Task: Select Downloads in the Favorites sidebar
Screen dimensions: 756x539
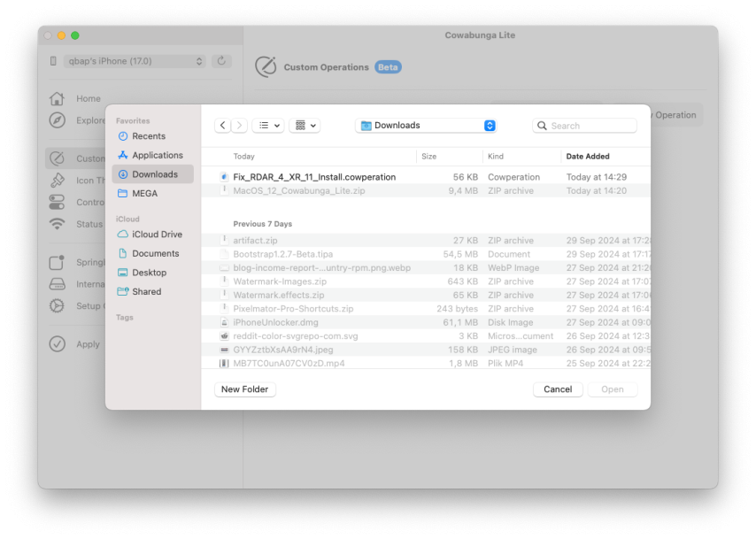Action: tap(153, 174)
